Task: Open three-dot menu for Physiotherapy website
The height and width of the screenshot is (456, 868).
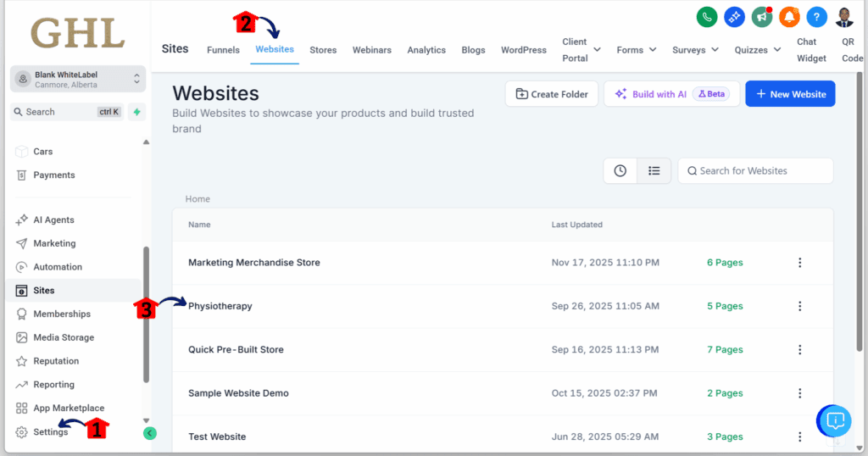Action: coord(799,306)
